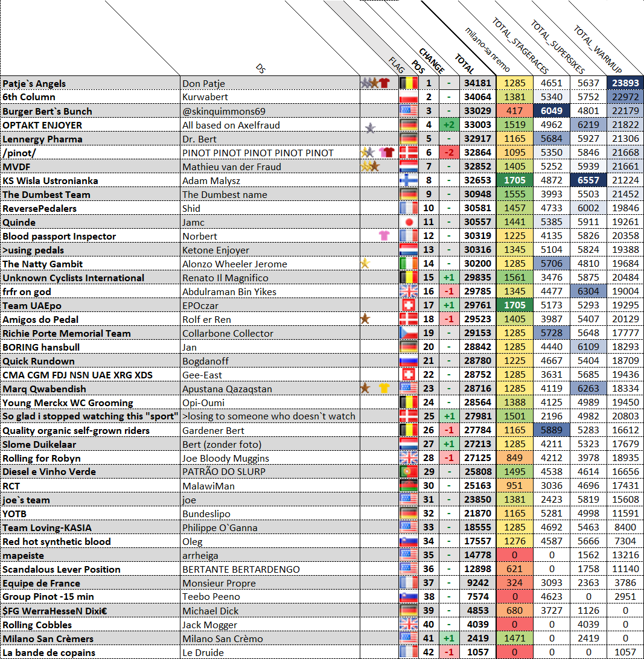Click the red jersey in Patje`s Angels row
The height and width of the screenshot is (659, 644).
point(384,83)
